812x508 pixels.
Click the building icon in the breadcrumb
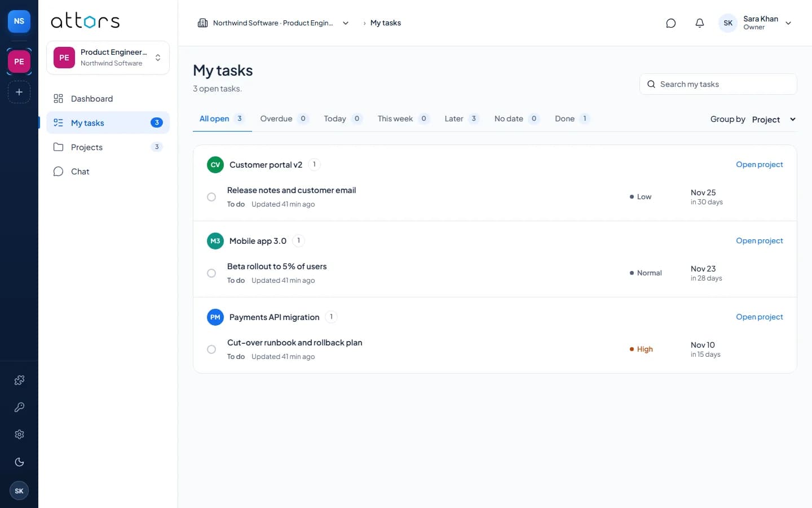(x=202, y=23)
